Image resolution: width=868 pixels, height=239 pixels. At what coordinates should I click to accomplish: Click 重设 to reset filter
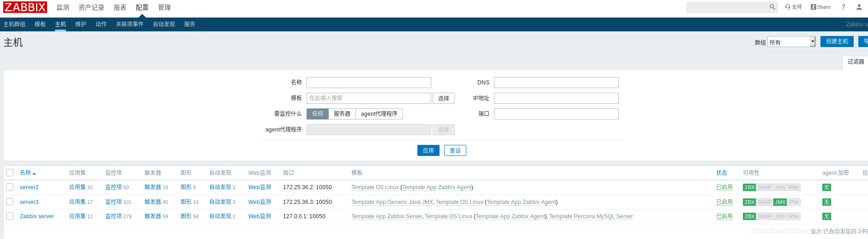point(455,150)
